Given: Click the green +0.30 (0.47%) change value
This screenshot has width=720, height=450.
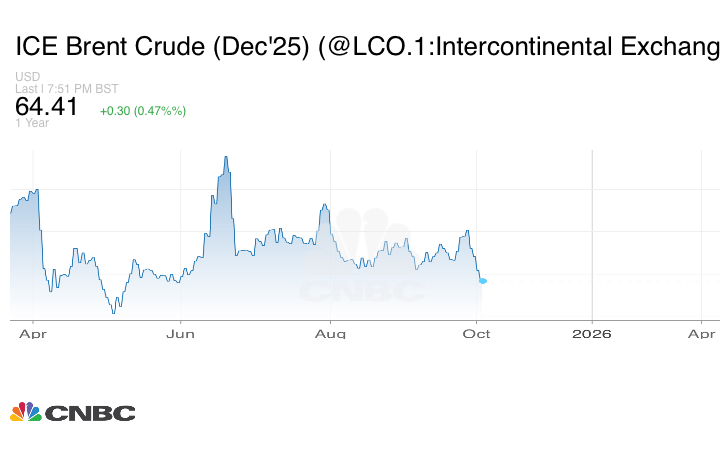Looking at the screenshot, I should (142, 110).
